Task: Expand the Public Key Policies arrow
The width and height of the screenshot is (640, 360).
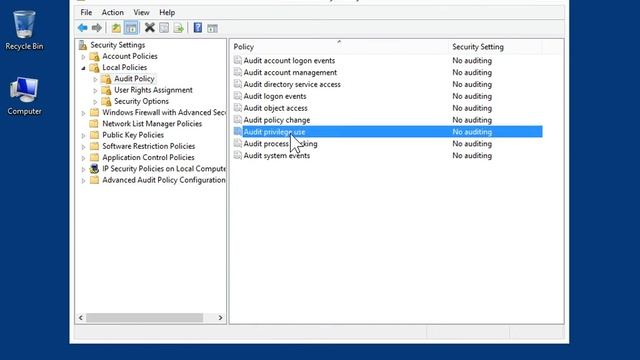Action: pos(83,136)
